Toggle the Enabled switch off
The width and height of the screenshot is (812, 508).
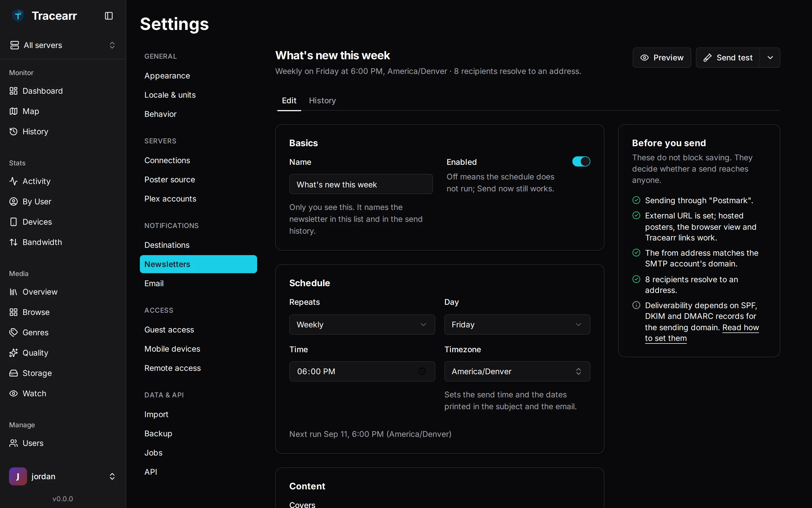point(581,162)
